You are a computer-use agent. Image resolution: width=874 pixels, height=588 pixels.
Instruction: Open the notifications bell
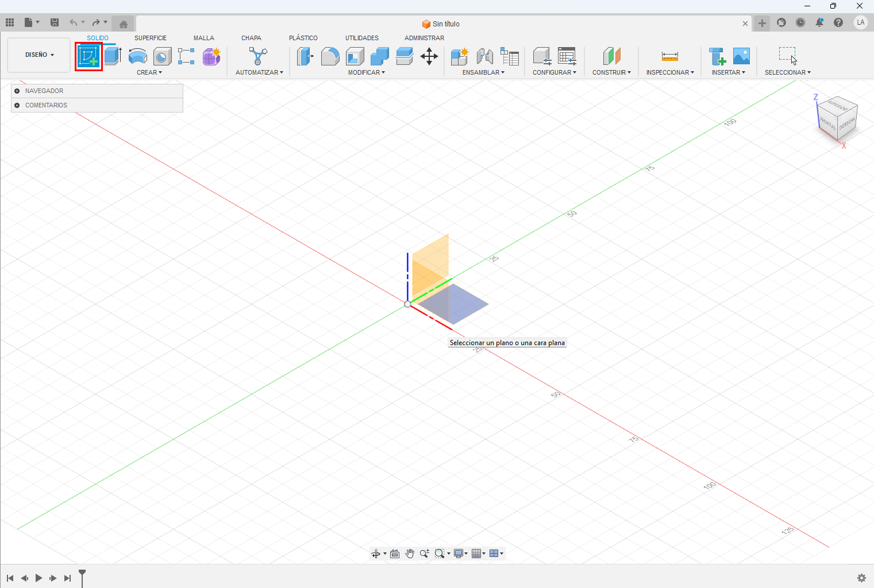click(x=819, y=22)
